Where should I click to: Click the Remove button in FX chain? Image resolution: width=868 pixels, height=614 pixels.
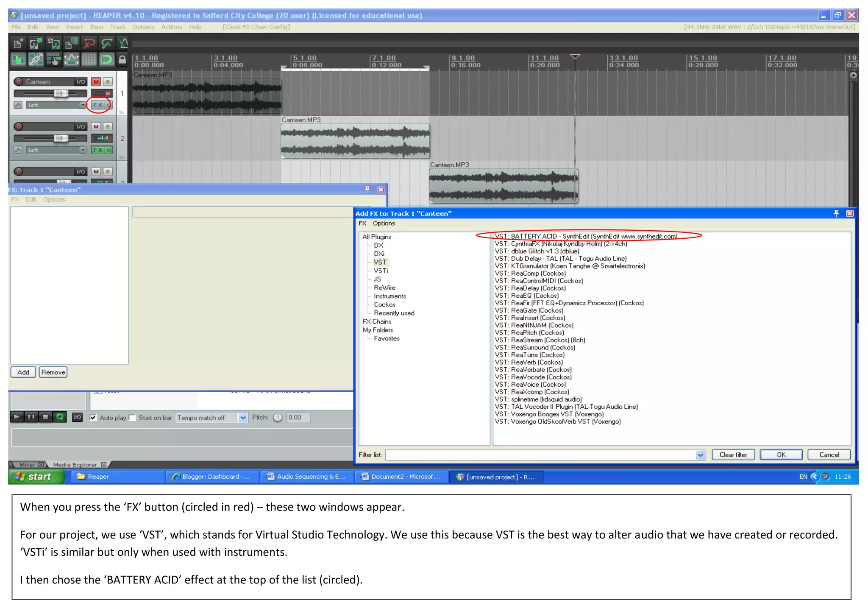[53, 372]
